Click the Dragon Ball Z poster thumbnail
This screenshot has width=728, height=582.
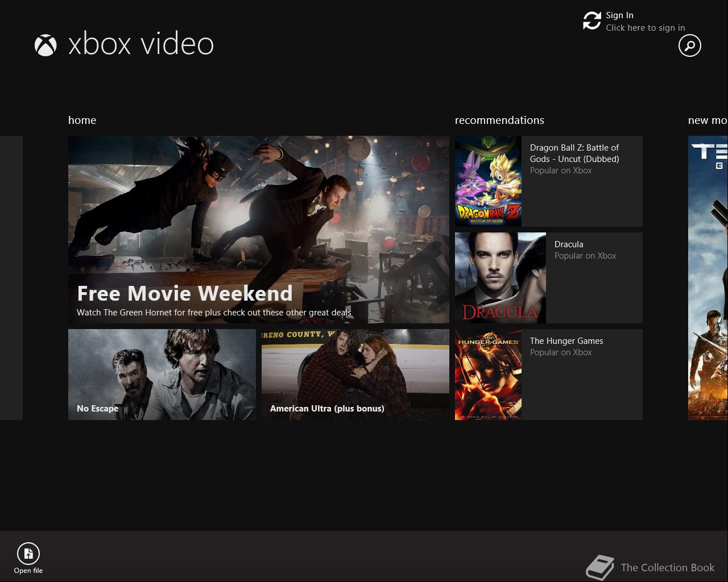pyautogui.click(x=488, y=181)
